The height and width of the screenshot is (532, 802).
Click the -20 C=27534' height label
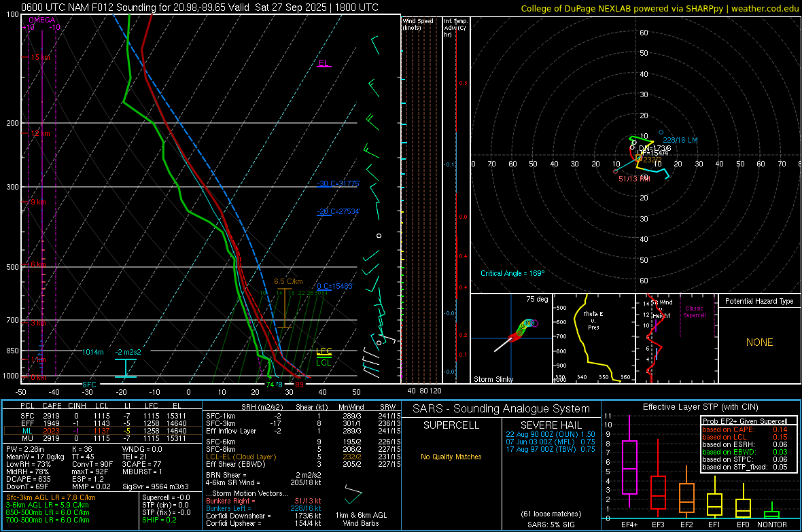pyautogui.click(x=338, y=211)
